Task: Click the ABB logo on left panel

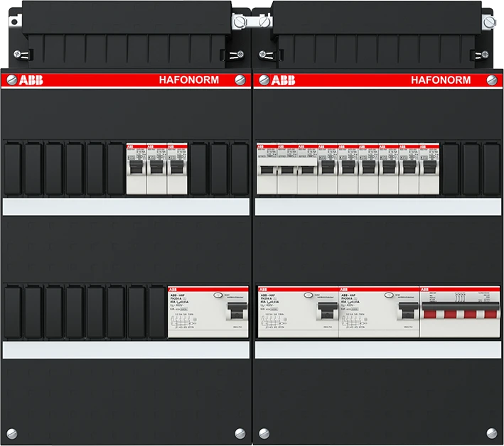Action: tap(30, 80)
